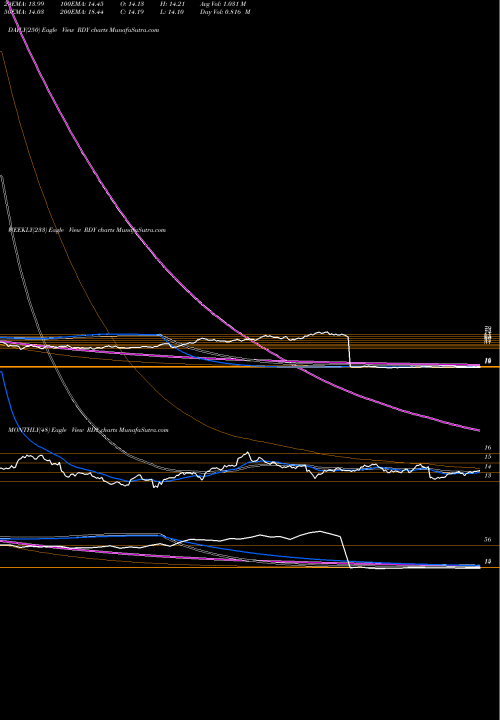Click the Avg Vol 1.031 M readout
Viewport: 500px width, 720px height.
[x=223, y=3]
